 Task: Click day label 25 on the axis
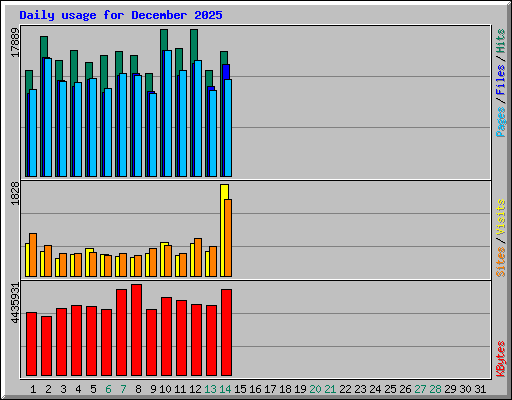pyautogui.click(x=390, y=389)
